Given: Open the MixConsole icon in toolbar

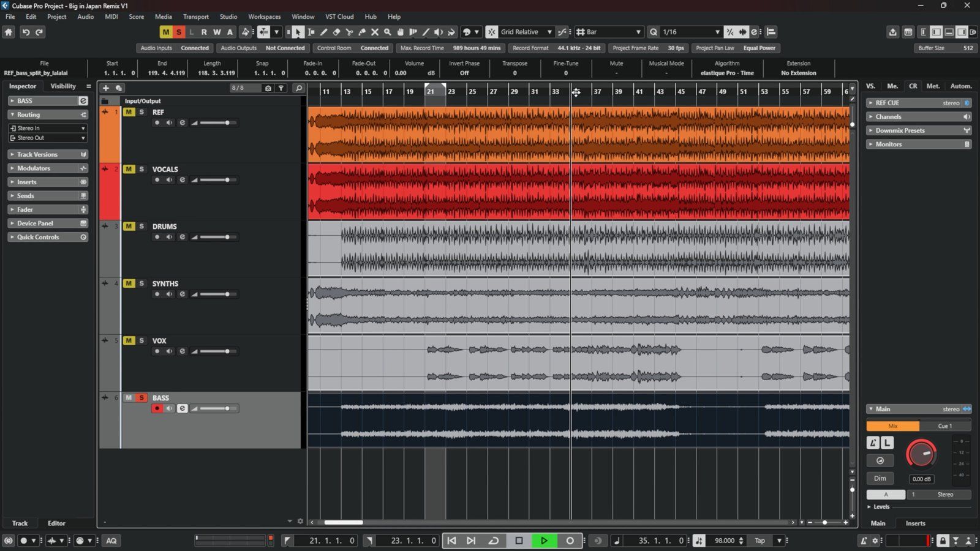Looking at the screenshot, I should (x=908, y=32).
